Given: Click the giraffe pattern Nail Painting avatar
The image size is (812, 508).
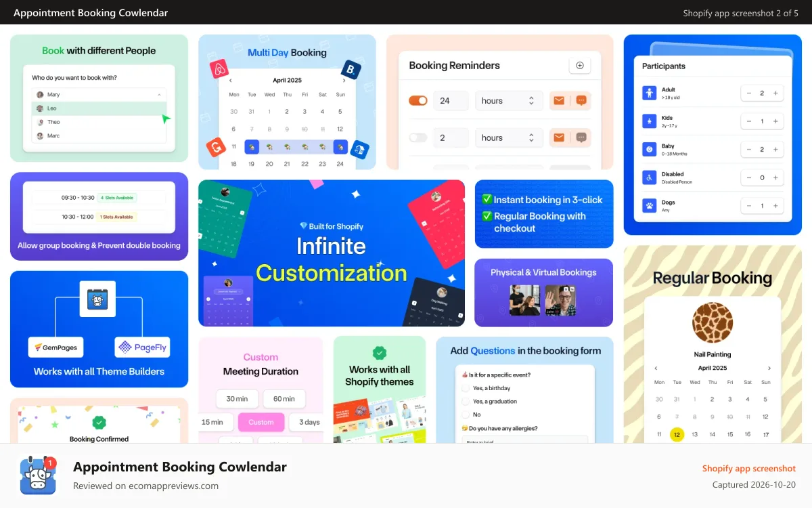Looking at the screenshot, I should [713, 322].
